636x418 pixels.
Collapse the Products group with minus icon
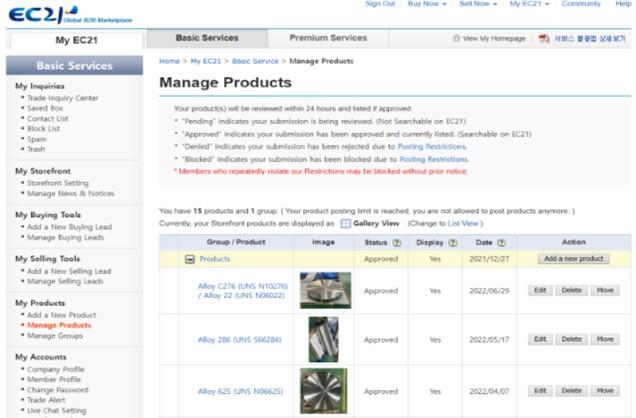(x=190, y=259)
